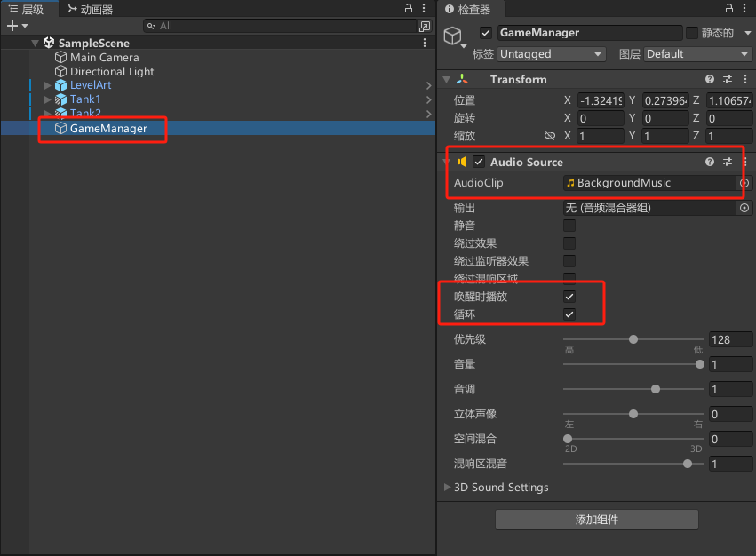This screenshot has height=556, width=756.
Task: Click the Audio Source speaker icon
Action: pos(462,162)
